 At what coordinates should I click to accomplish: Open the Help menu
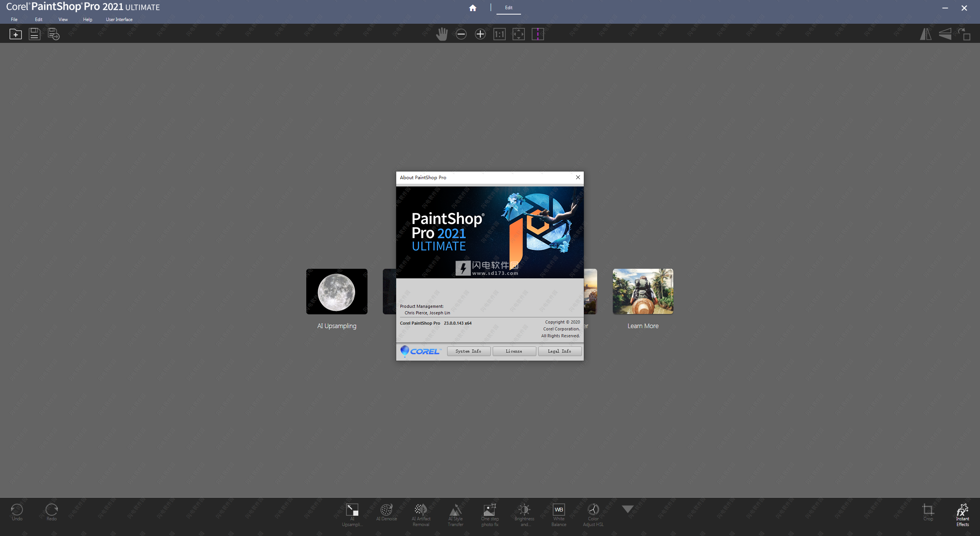(x=88, y=20)
